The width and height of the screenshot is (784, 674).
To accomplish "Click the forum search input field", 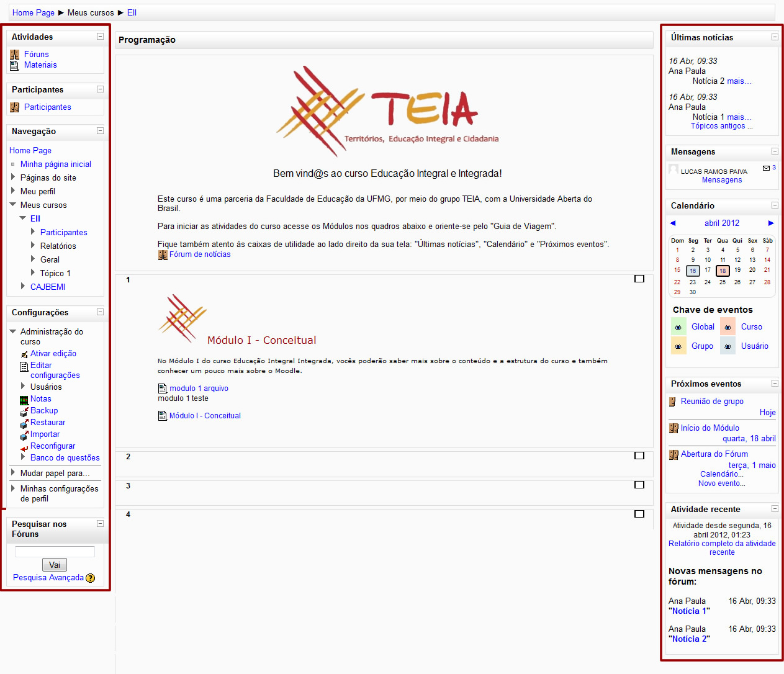I will (x=55, y=552).
